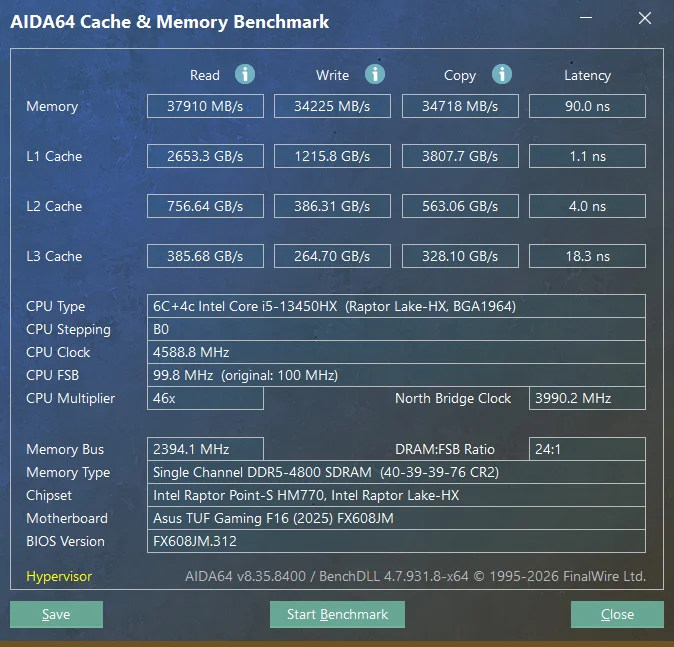The height and width of the screenshot is (647, 674).
Task: Click the North Bridge Clock label
Action: [x=453, y=399]
